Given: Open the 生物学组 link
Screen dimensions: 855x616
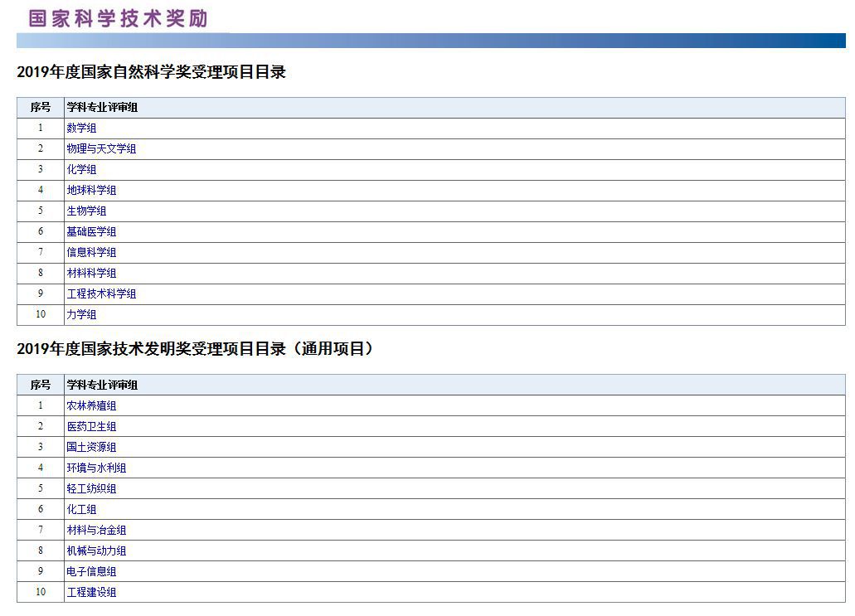Looking at the screenshot, I should coord(86,211).
